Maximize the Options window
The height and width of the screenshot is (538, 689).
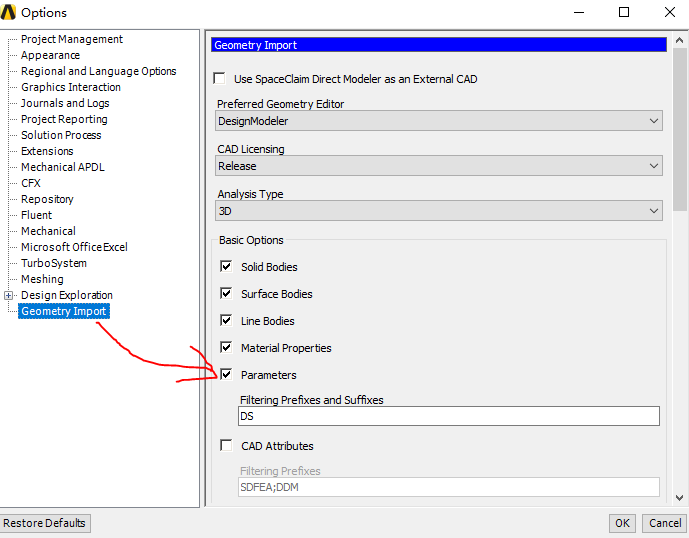[624, 12]
